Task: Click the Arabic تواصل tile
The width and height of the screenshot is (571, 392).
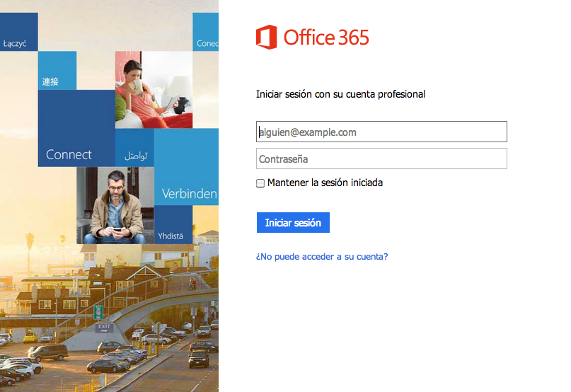Action: click(134, 148)
